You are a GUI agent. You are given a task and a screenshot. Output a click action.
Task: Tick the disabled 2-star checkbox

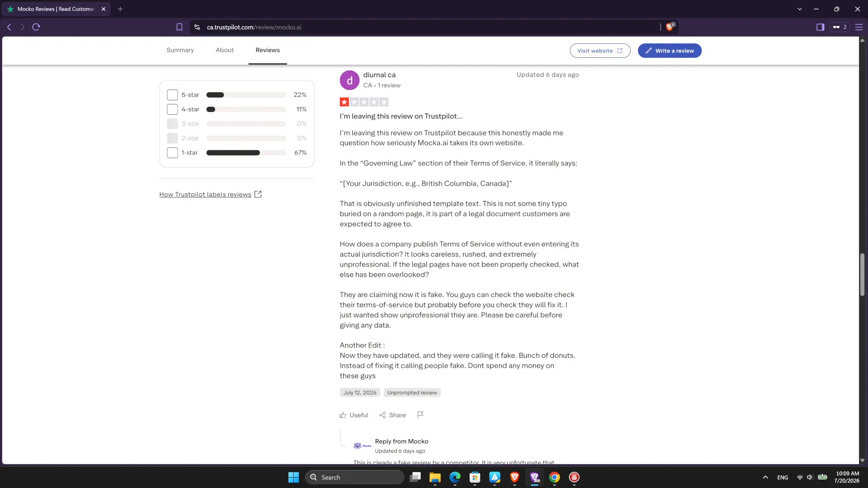click(172, 138)
